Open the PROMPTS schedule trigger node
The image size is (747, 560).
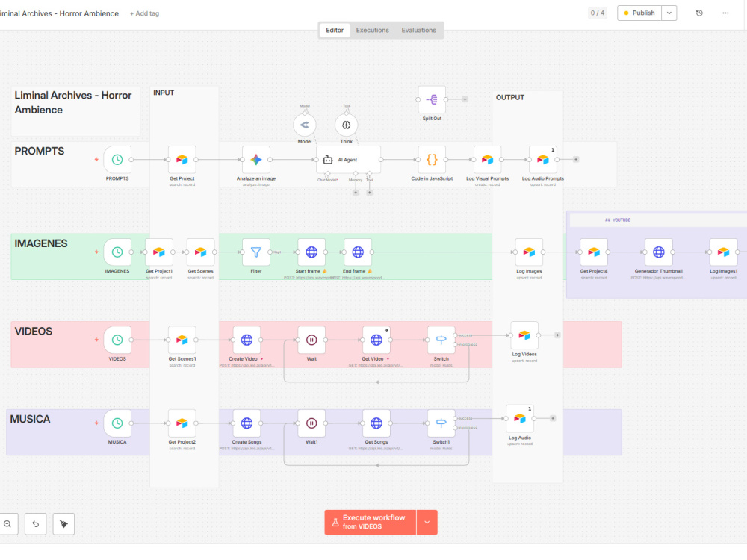click(x=117, y=160)
